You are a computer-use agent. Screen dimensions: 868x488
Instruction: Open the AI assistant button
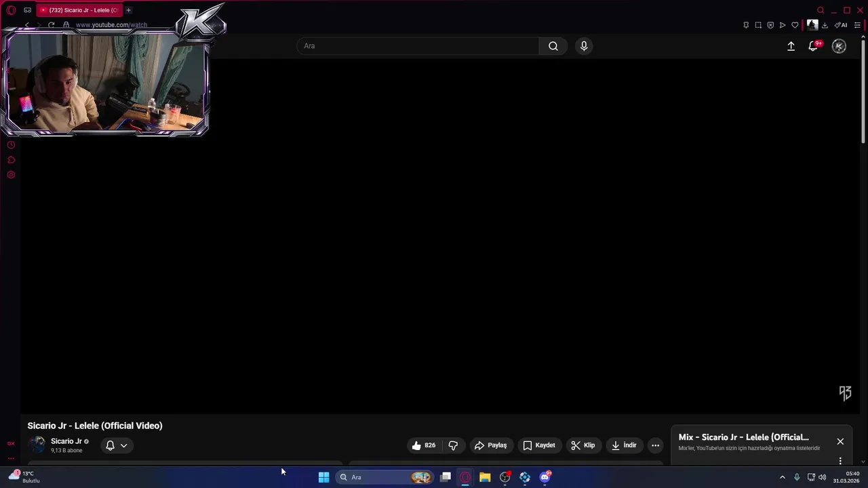click(841, 25)
